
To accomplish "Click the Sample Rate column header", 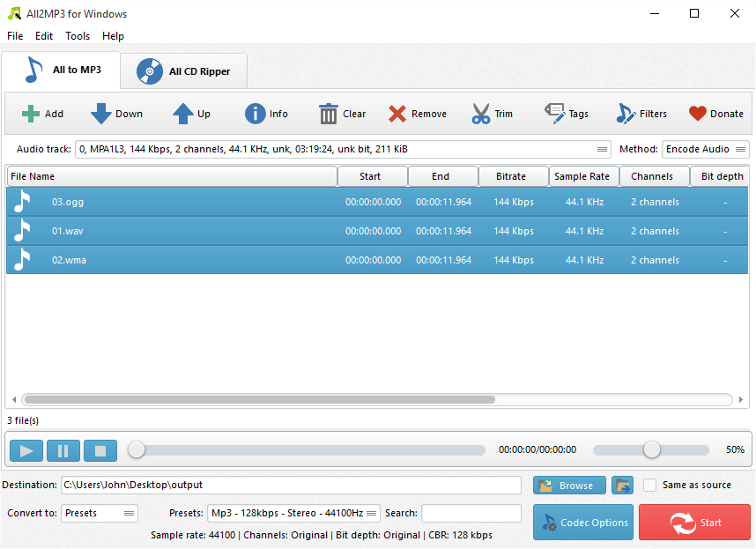I will click(x=584, y=176).
